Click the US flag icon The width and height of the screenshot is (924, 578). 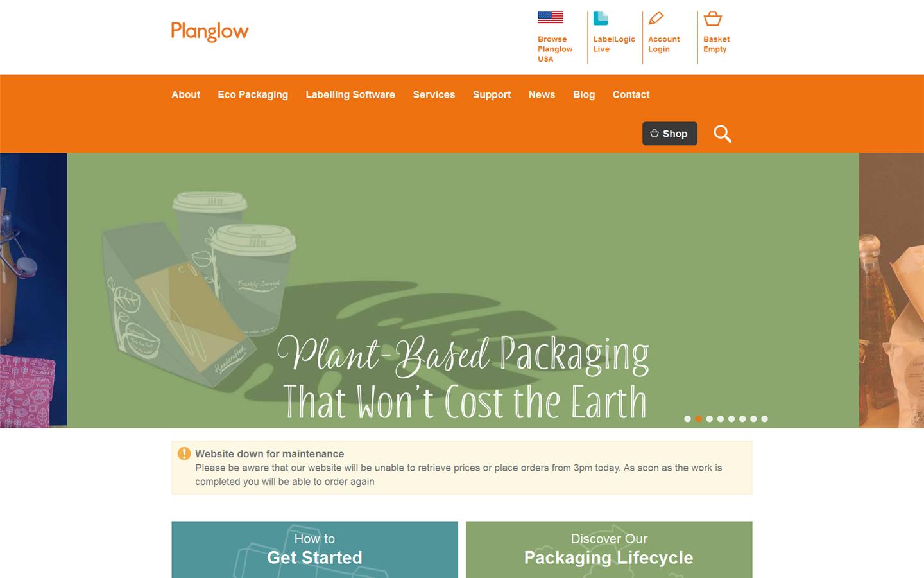click(551, 17)
